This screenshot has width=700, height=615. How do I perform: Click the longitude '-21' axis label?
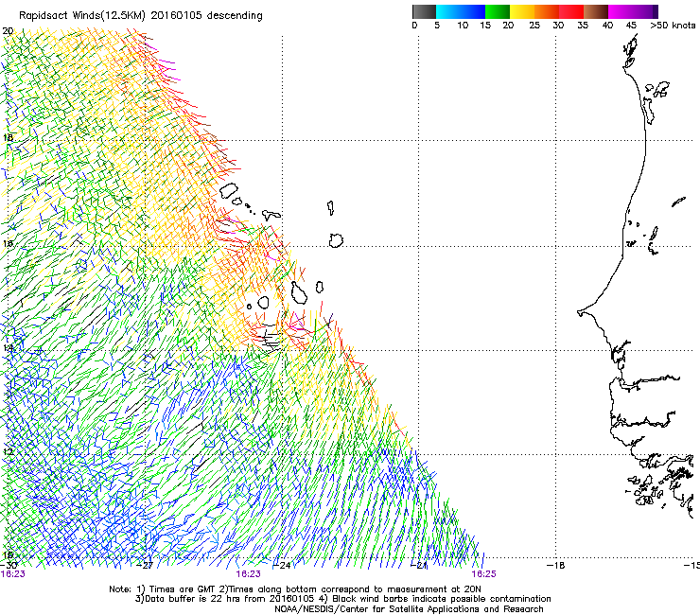coord(419,566)
